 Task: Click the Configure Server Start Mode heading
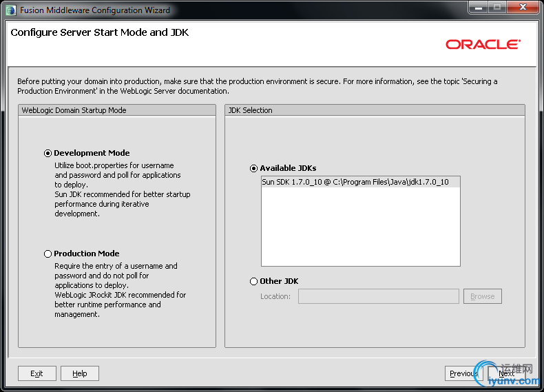pyautogui.click(x=100, y=32)
